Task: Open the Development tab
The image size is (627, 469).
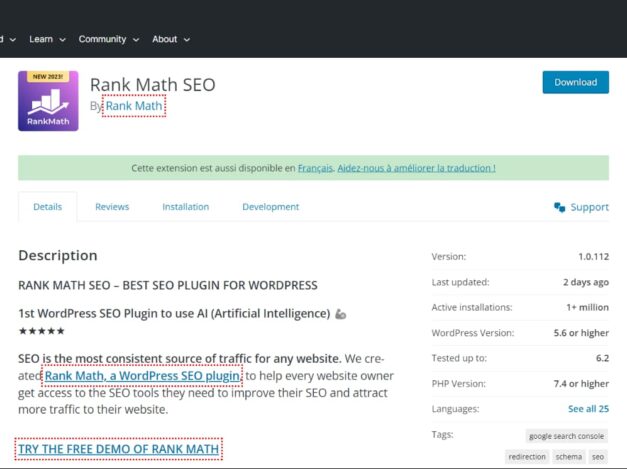Action: (x=271, y=207)
